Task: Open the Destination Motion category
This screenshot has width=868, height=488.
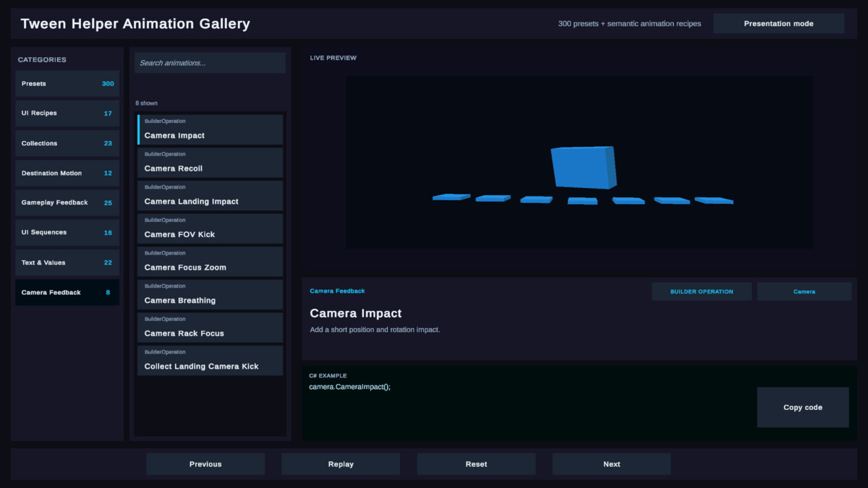Action: click(x=67, y=174)
